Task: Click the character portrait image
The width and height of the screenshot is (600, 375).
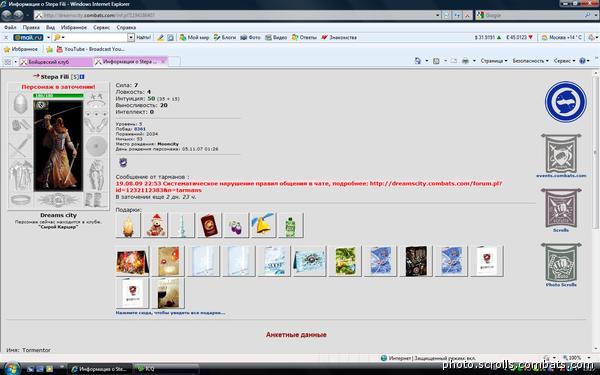Action: click(x=58, y=145)
